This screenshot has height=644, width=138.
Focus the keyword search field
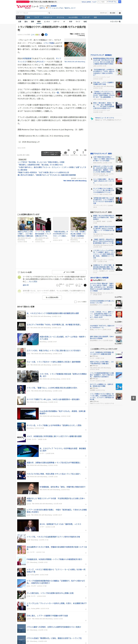32,13
